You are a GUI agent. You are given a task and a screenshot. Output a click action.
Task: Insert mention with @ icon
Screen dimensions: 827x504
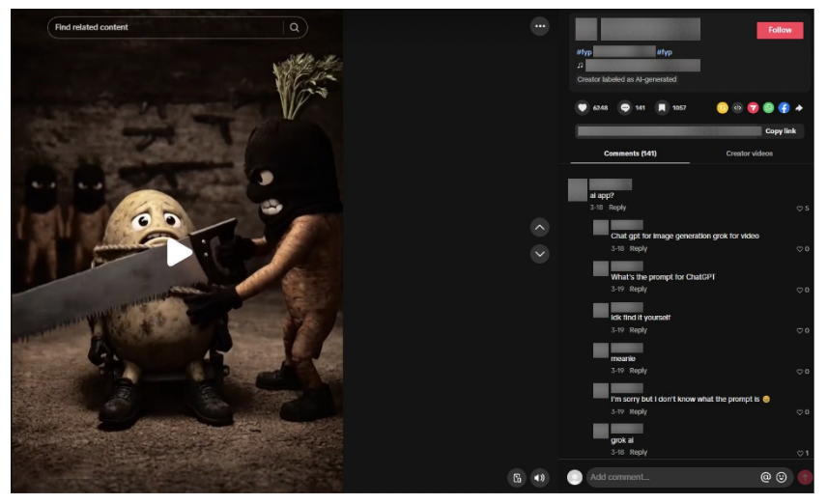(x=765, y=477)
